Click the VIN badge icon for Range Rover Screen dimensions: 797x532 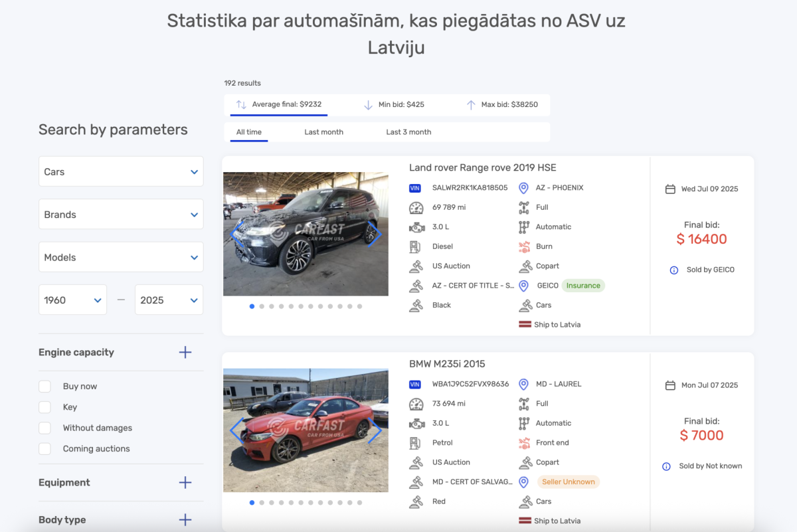pyautogui.click(x=415, y=188)
